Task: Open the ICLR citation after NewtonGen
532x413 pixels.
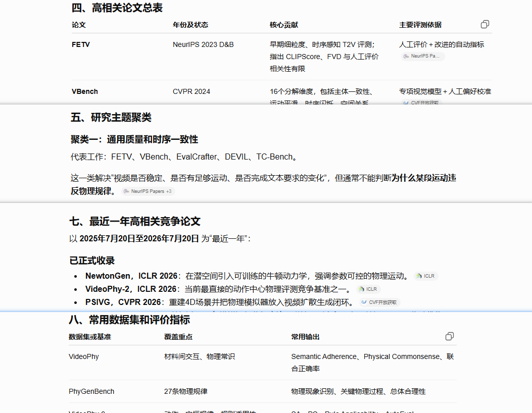Action: (426, 276)
